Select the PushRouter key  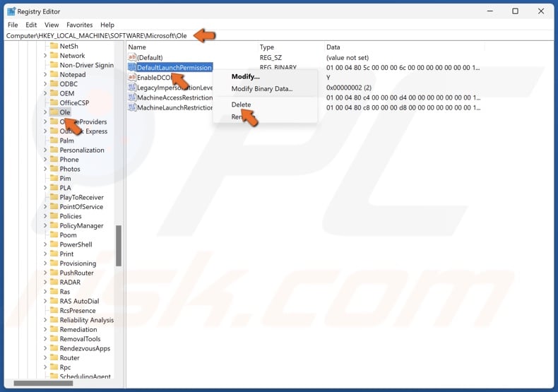[76, 273]
